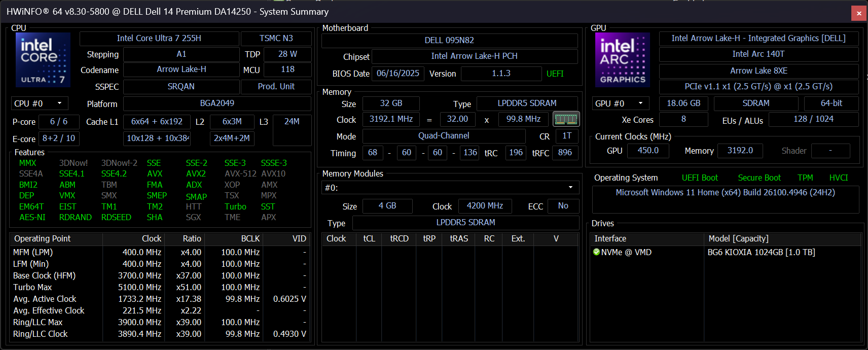This screenshot has height=350, width=868.
Task: Click the tRAS column header in module table
Action: [459, 238]
